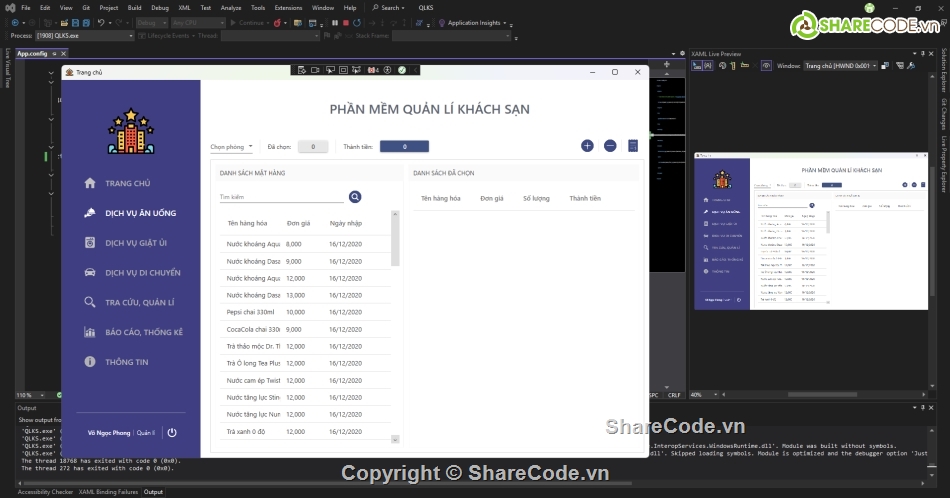Click the minus icon to remove item

pyautogui.click(x=610, y=146)
